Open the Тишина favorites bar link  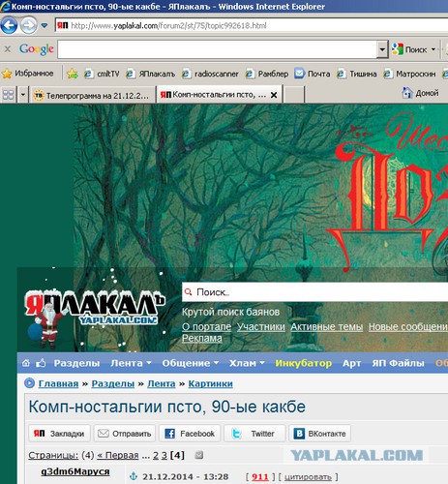coord(356,74)
